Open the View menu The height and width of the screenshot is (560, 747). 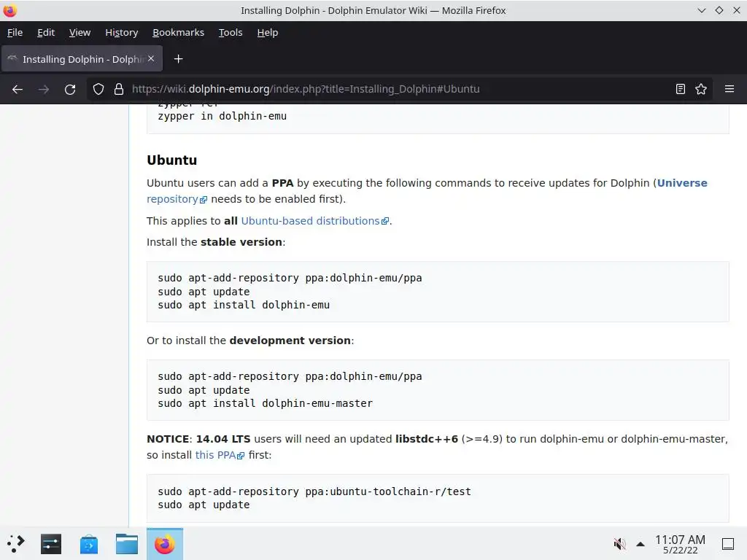click(x=80, y=32)
